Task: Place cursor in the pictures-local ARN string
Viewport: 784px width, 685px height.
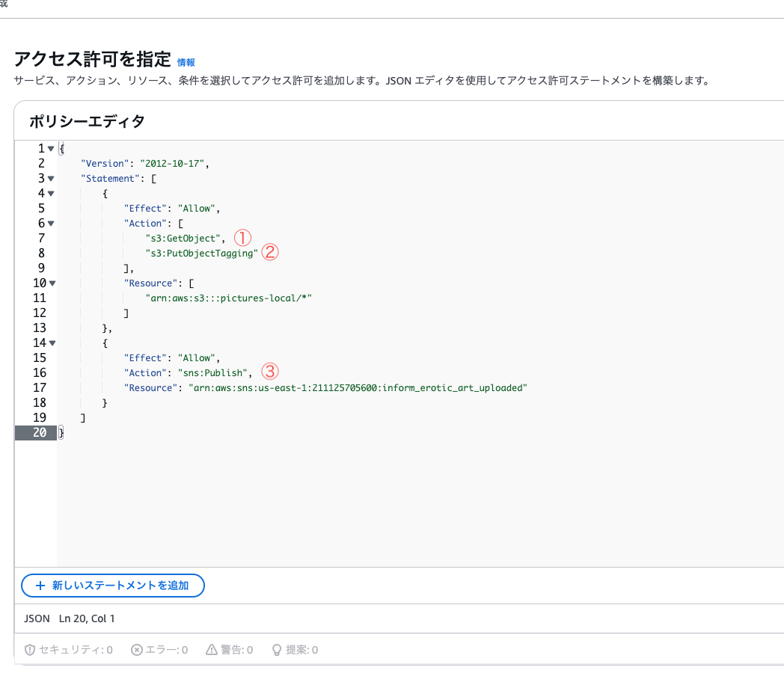Action: pos(228,298)
